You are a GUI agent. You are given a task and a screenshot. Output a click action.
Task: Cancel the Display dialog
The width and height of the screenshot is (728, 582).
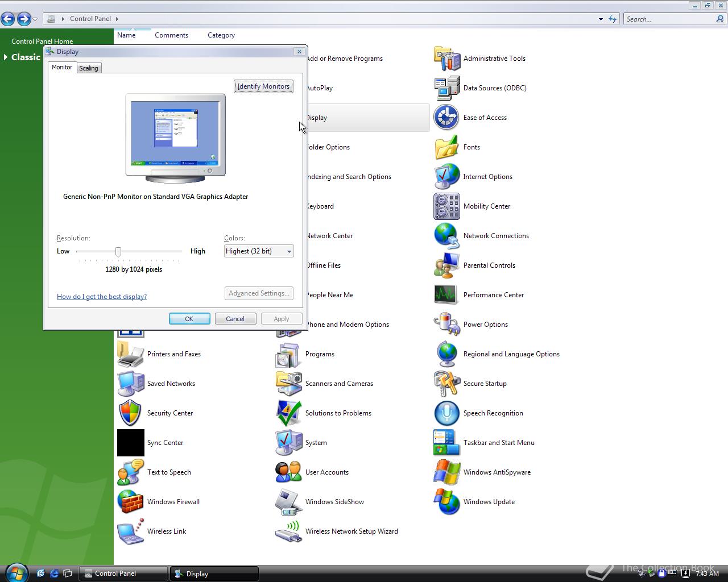pyautogui.click(x=235, y=319)
